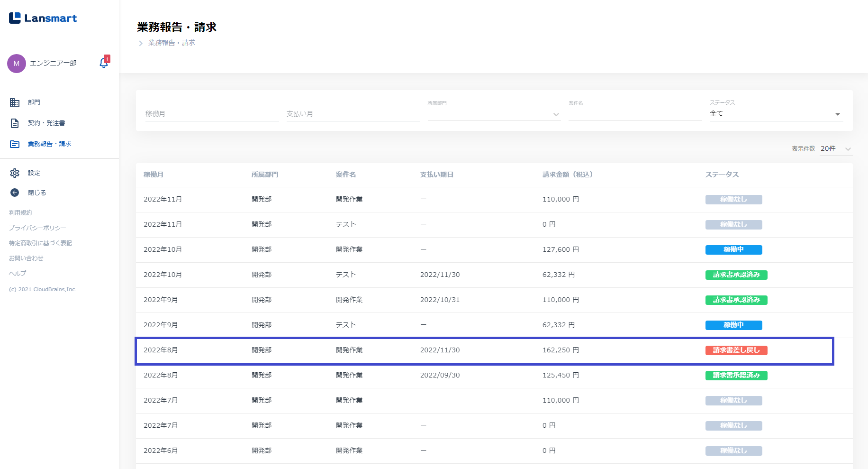The height and width of the screenshot is (469, 868).
Task: Click the red 請求書差し戻し status badge
Action: coord(736,350)
